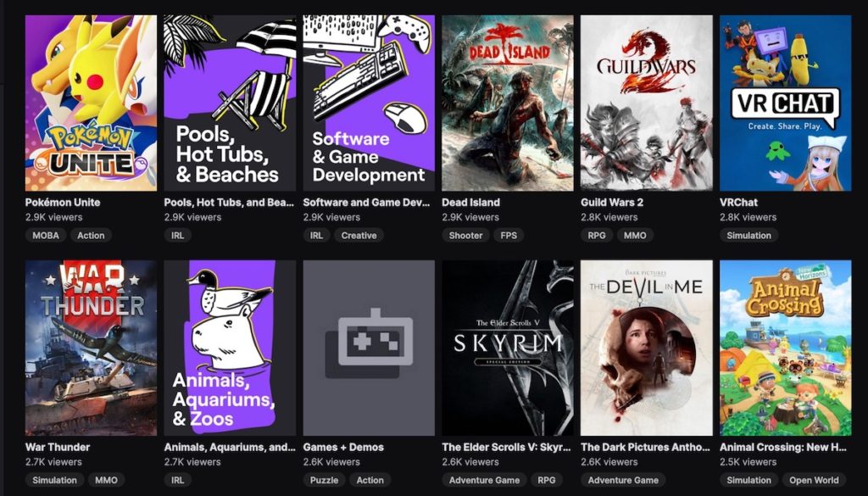This screenshot has width=868, height=496.
Task: Open The Devil in Me box art
Action: pos(647,348)
